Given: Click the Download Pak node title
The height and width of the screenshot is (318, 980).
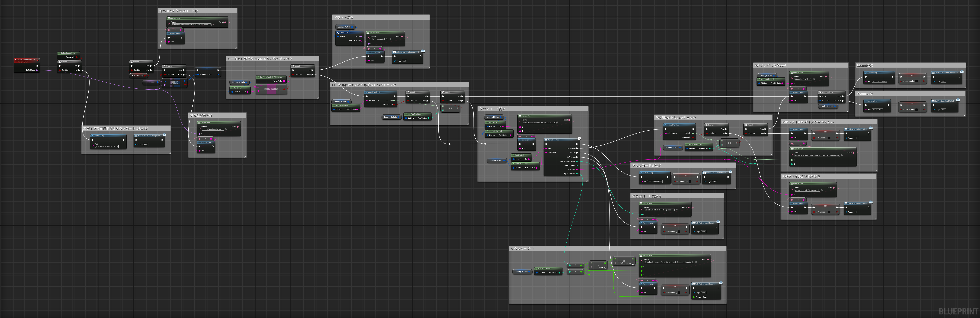Looking at the screenshot, I should tap(553, 140).
